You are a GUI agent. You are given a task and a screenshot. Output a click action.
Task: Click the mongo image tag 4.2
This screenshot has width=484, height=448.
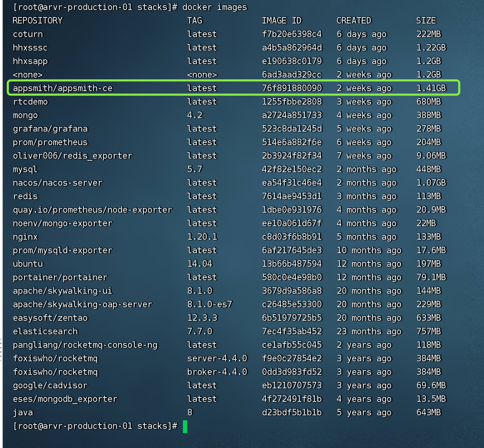click(x=194, y=115)
